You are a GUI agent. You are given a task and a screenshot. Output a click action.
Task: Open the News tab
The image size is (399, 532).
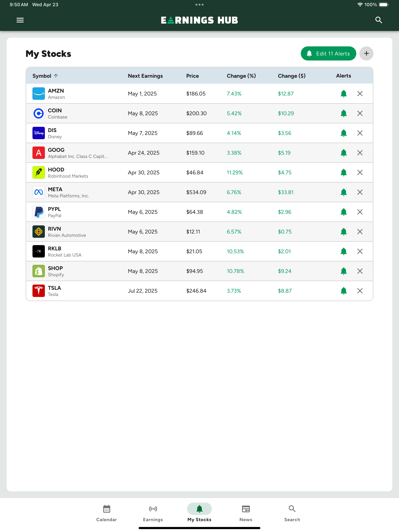246,513
